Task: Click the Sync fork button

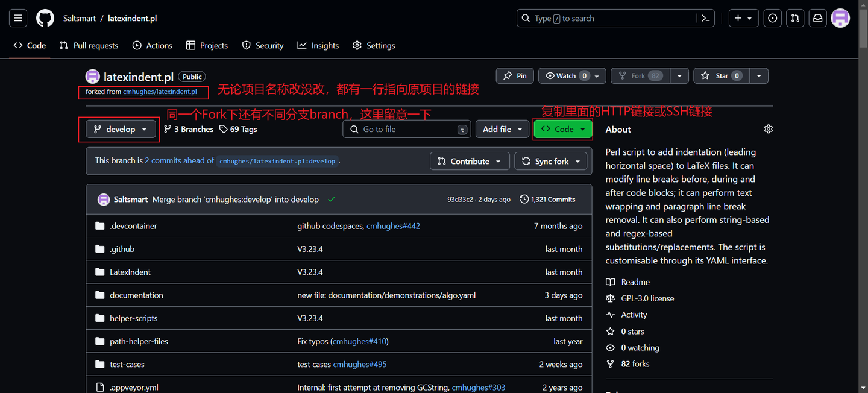Action: tap(550, 161)
